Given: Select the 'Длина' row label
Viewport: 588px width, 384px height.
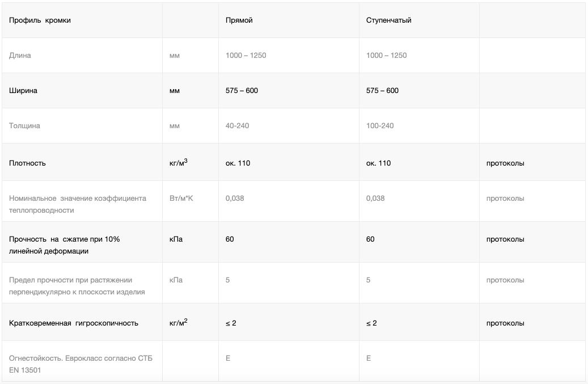Looking at the screenshot, I should (20, 56).
